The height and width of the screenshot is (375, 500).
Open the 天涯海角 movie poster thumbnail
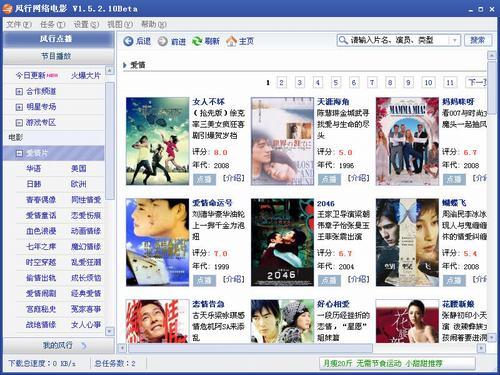point(282,141)
